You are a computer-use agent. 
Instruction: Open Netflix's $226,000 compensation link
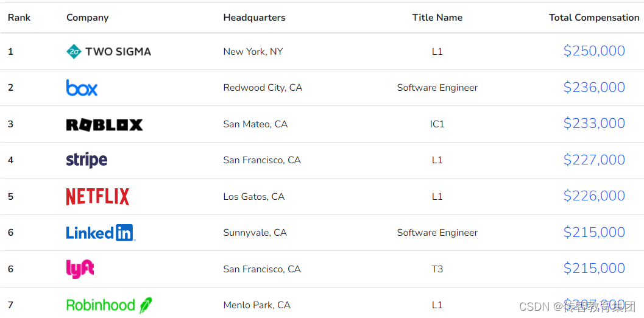[x=594, y=196]
